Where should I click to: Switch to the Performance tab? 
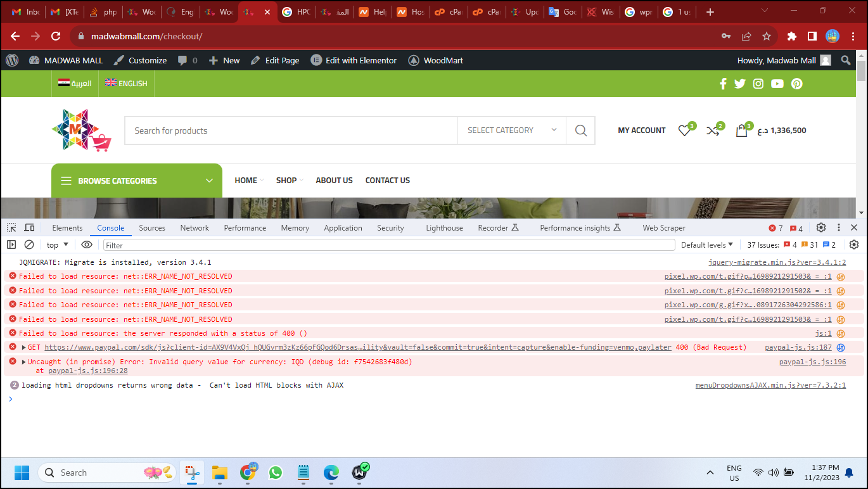click(245, 228)
